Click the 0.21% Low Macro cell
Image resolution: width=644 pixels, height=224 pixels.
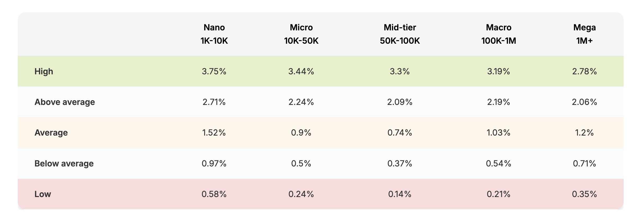(x=499, y=194)
